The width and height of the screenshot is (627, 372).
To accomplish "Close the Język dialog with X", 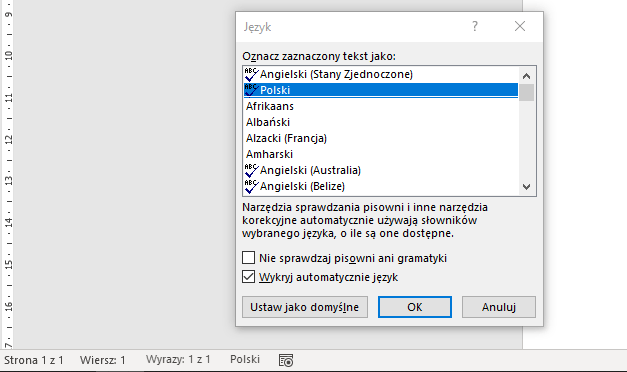I will 520,26.
